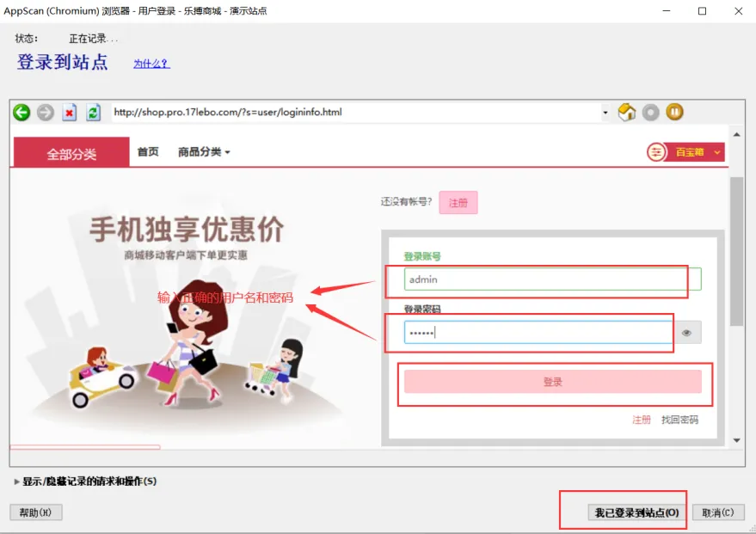Click the back navigation arrow
The width and height of the screenshot is (756, 534).
[21, 112]
